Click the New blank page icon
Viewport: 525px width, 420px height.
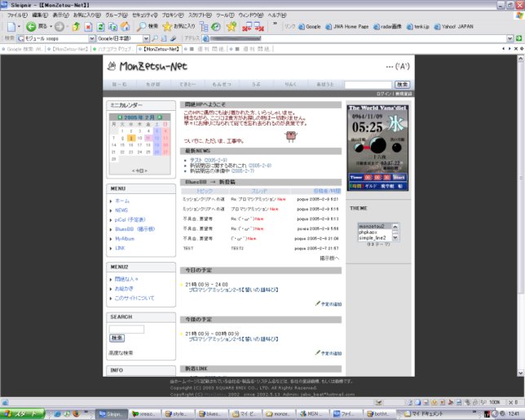[11, 26]
